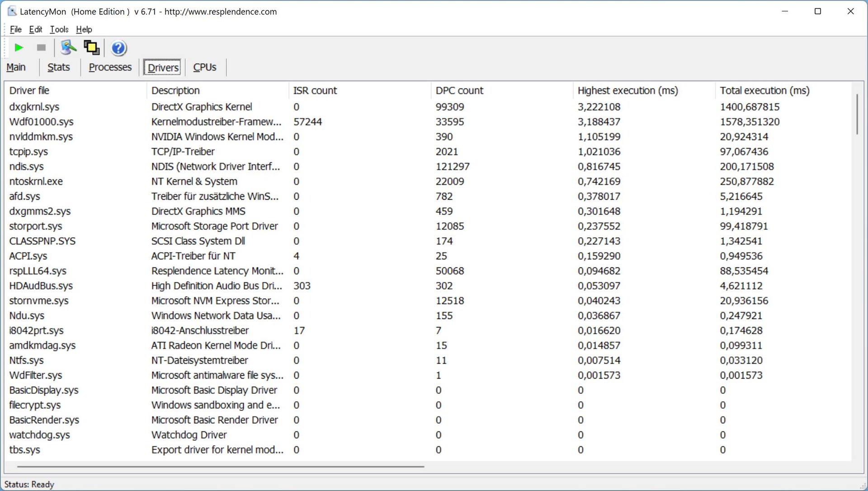Image resolution: width=868 pixels, height=491 pixels.
Task: Switch to the CPUs tab
Action: (204, 67)
